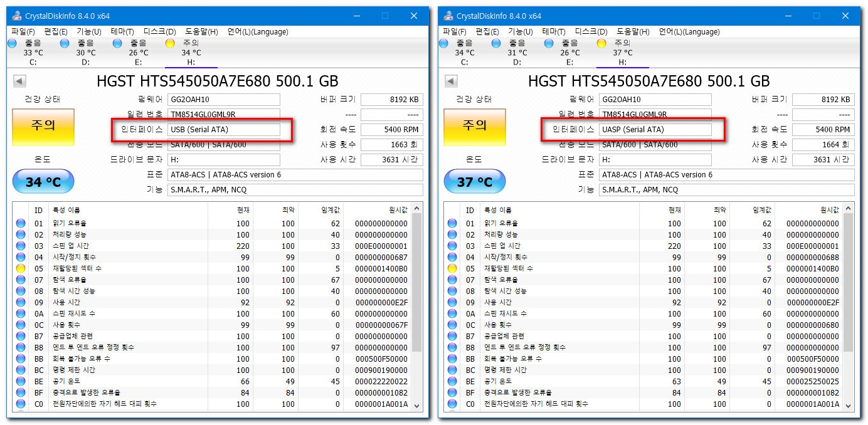
Task: Click the previous disk arrow in right window
Action: click(451, 81)
